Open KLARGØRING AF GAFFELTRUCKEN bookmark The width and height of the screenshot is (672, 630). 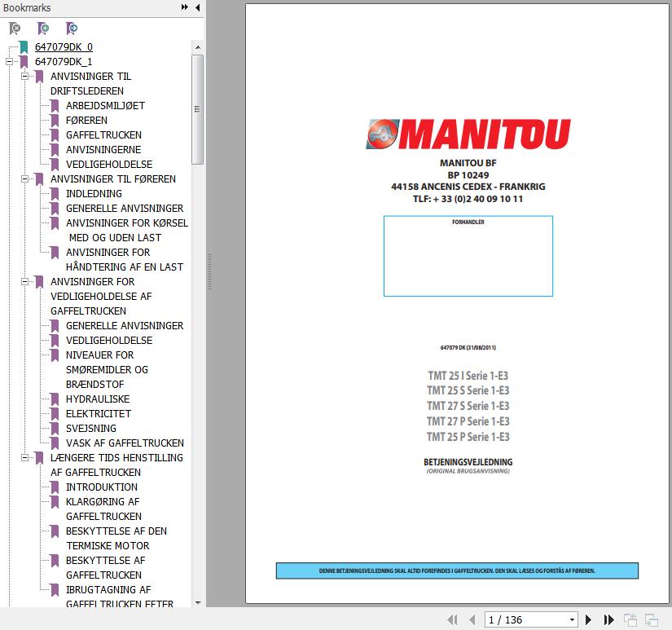click(103, 509)
